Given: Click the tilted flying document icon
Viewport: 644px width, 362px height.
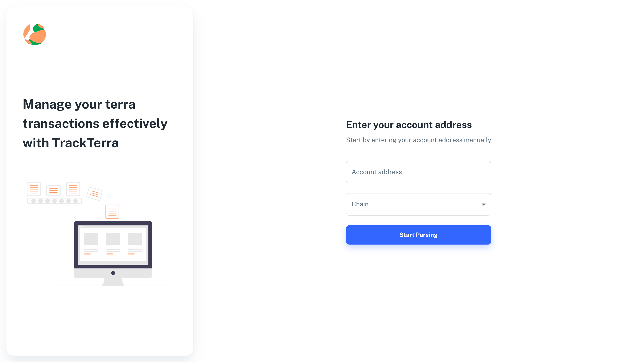Looking at the screenshot, I should 94,194.
